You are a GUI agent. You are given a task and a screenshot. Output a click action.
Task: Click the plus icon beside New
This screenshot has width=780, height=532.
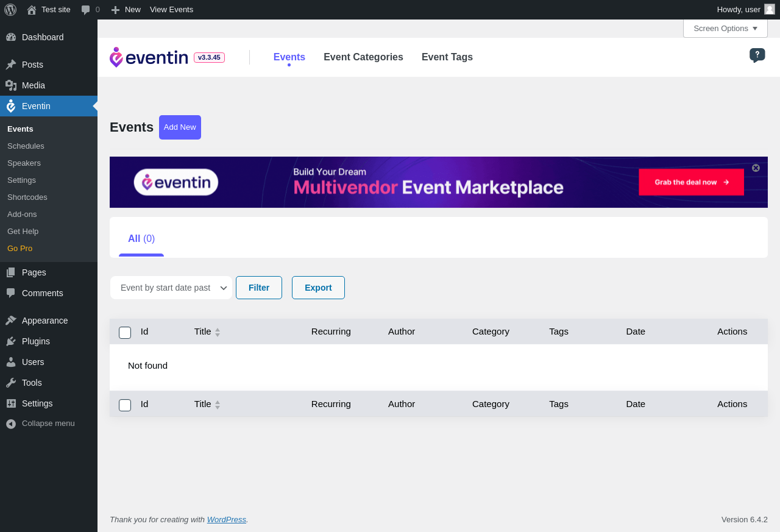(x=115, y=10)
